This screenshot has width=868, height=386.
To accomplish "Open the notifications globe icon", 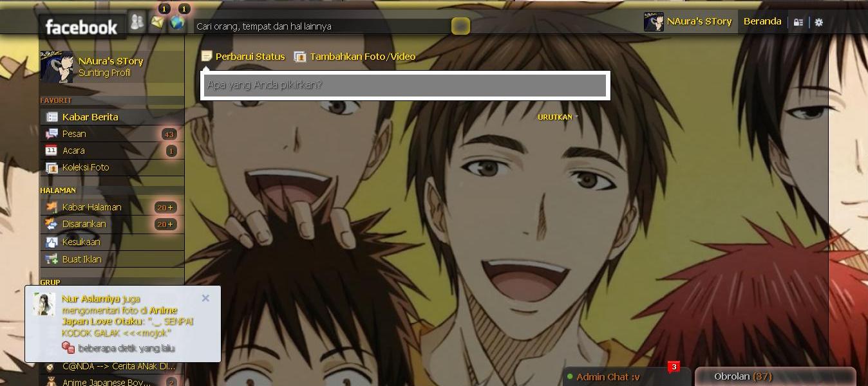I will coord(177,23).
